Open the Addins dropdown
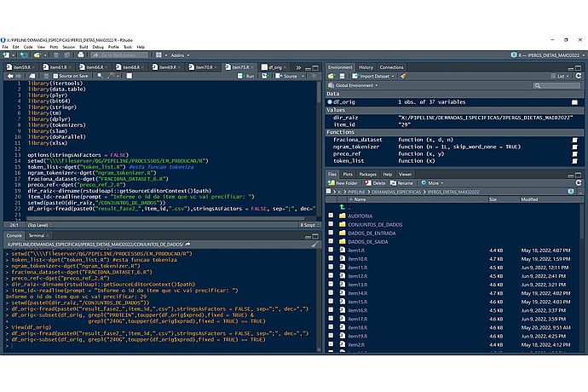 pyautogui.click(x=180, y=55)
